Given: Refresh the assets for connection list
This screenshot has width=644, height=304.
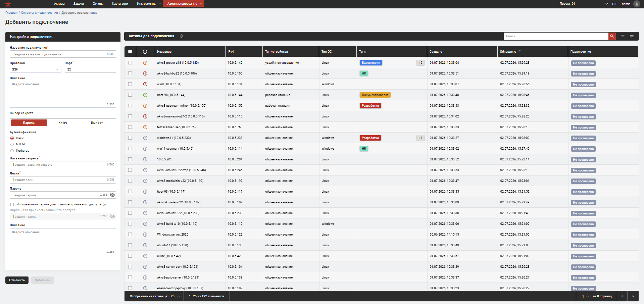Looking at the screenshot, I should tap(181, 36).
